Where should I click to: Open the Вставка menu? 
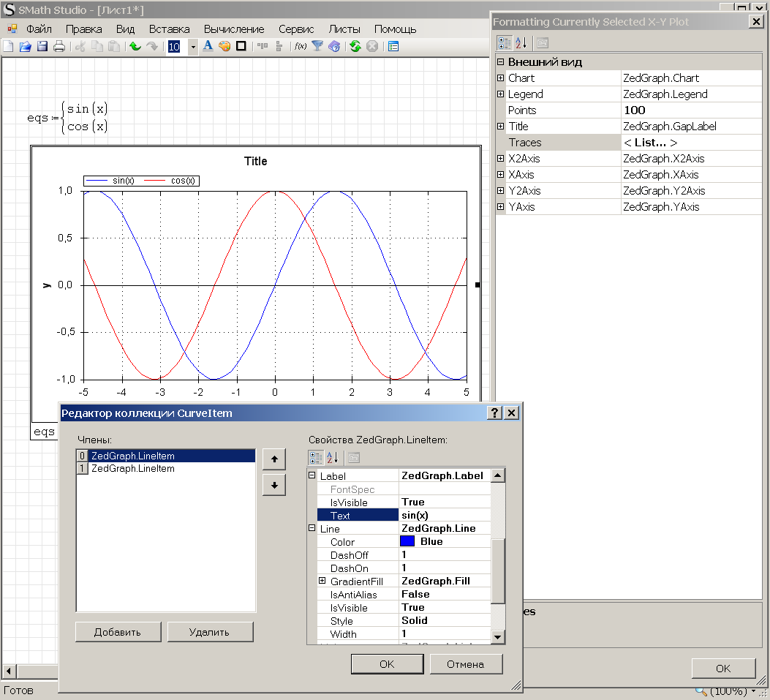(169, 29)
